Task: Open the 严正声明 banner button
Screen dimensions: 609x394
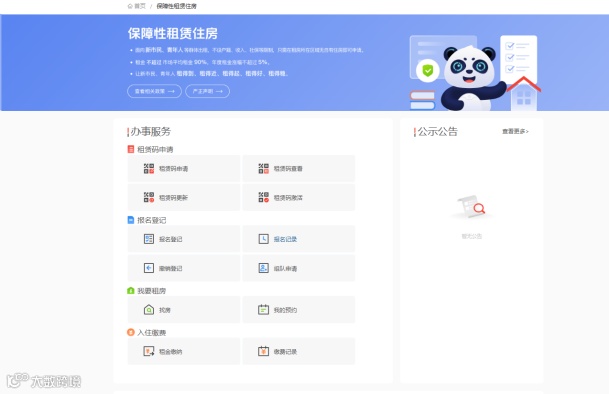Action: [x=207, y=91]
